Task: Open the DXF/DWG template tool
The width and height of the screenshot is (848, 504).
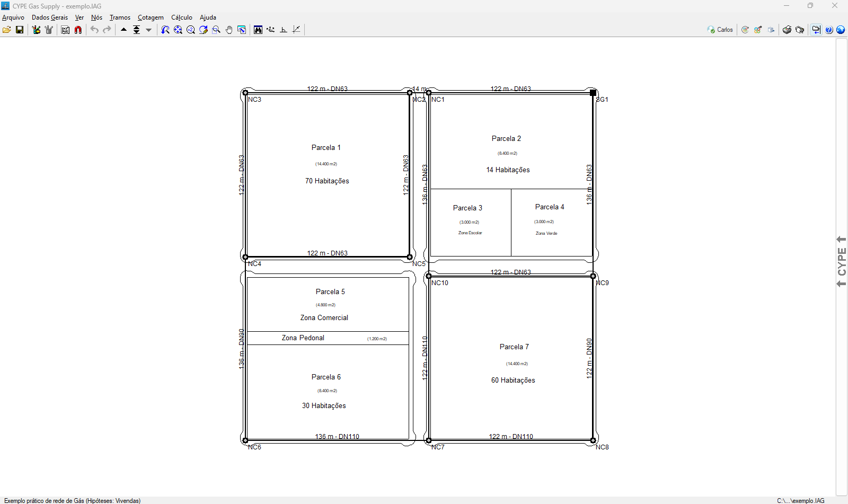Action: click(x=65, y=30)
